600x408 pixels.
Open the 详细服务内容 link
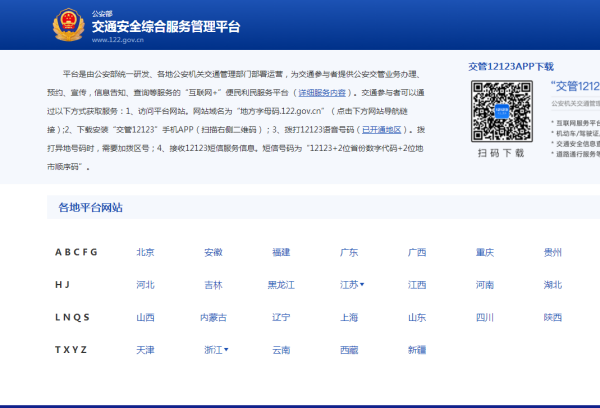click(x=322, y=93)
